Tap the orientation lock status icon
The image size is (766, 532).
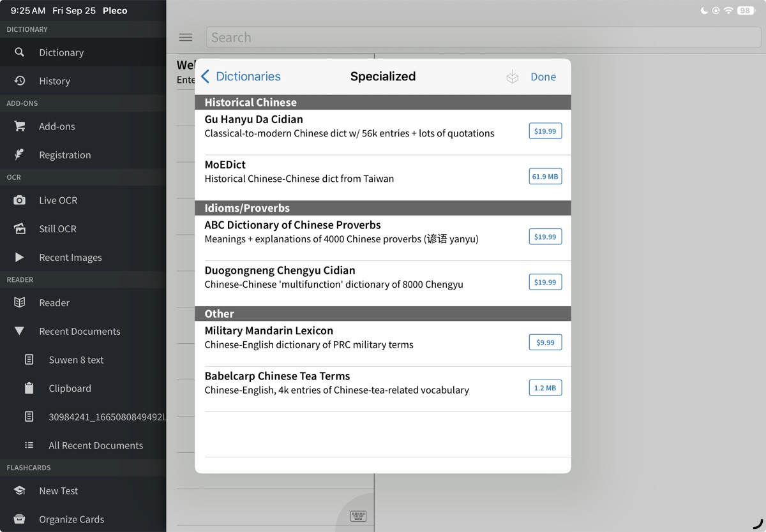point(716,11)
